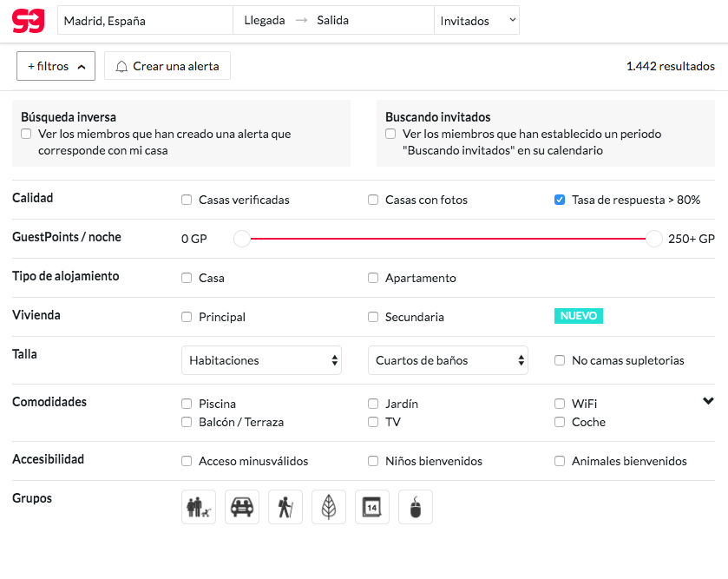Expand the Comodidades chevron
The width and height of the screenshot is (728, 579).
[x=708, y=400]
